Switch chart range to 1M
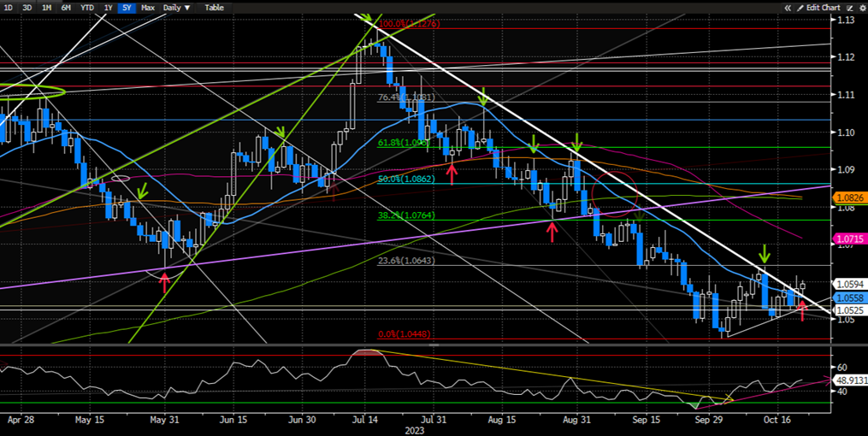Screen dimensions: 868x436 coord(46,8)
